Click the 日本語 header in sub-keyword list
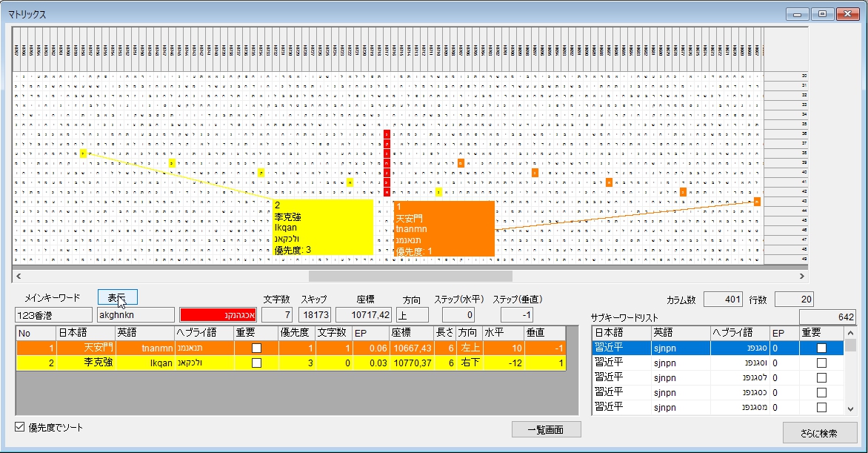Viewport: 868px width, 453px height. (621, 332)
